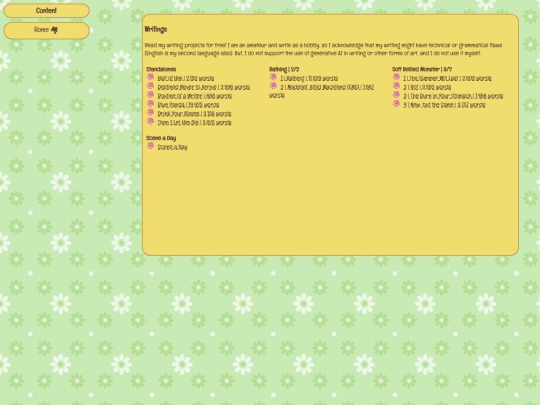Screen dimensions: 540x405
Task: Click the Scene a Day section heading
Action: point(161,138)
